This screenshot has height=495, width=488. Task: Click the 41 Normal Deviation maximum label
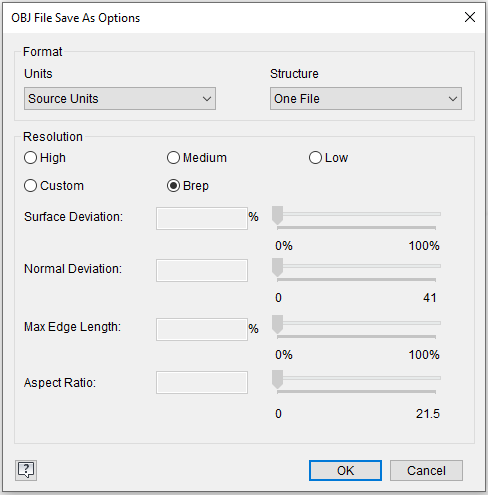(430, 297)
